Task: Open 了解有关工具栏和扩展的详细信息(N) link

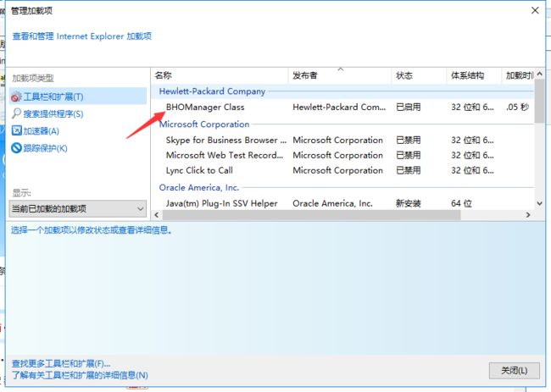Action: (80, 375)
